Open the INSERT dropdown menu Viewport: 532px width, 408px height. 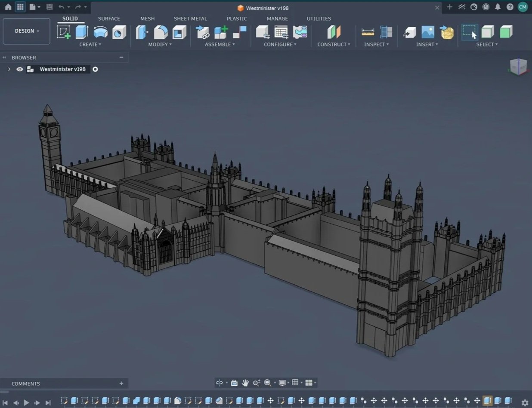[427, 44]
